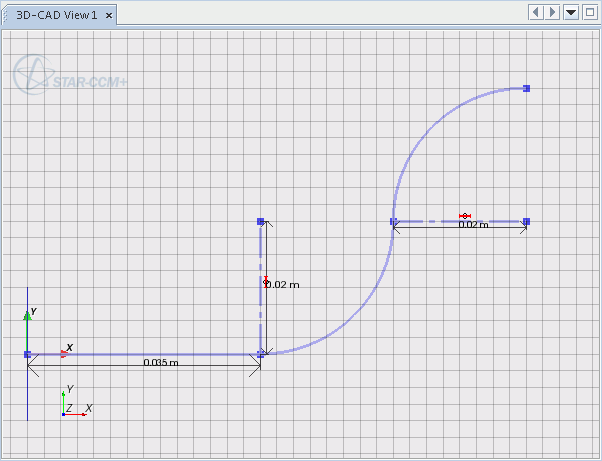Select right endpoint of horizontal construction line

tap(526, 221)
